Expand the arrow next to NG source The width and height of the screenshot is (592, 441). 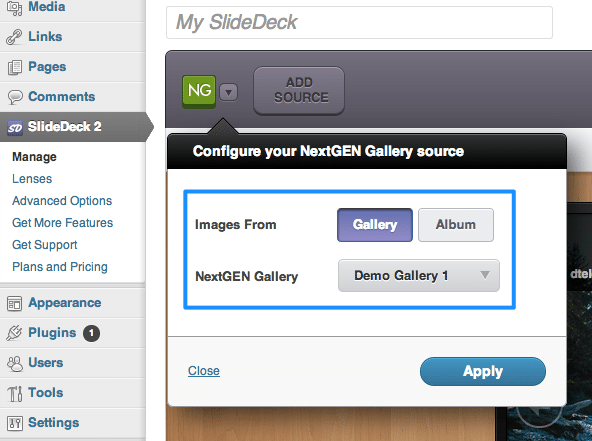(228, 92)
